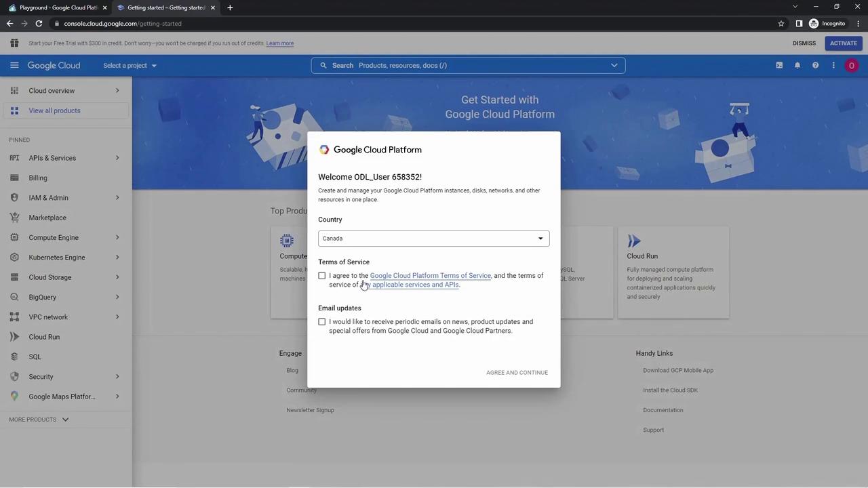Open the help question mark icon
868x488 pixels.
point(815,65)
